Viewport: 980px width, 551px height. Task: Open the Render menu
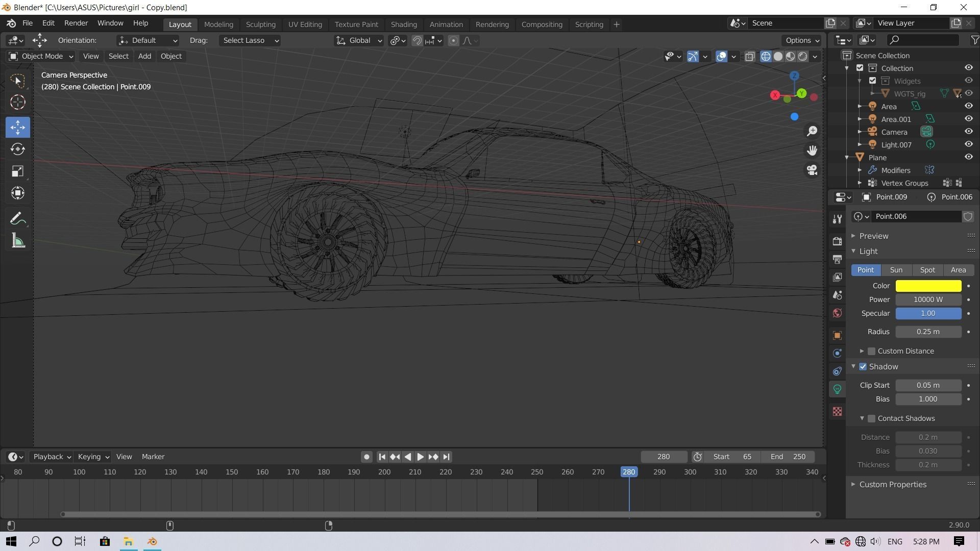pos(76,23)
